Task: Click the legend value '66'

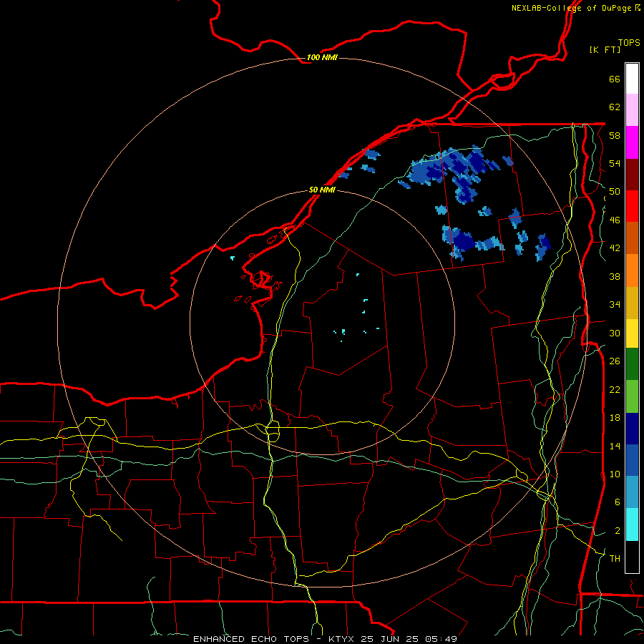Action: pyautogui.click(x=615, y=79)
